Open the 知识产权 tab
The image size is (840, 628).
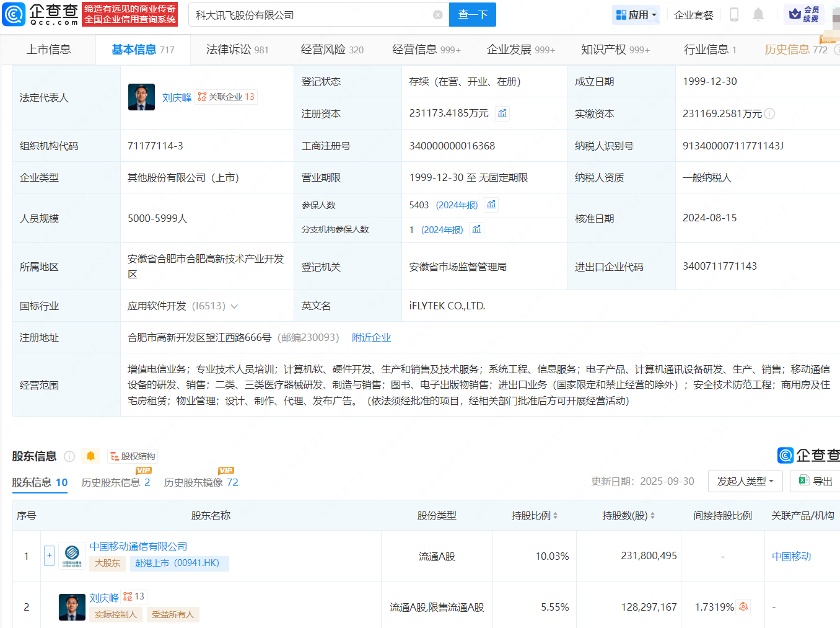[615, 50]
